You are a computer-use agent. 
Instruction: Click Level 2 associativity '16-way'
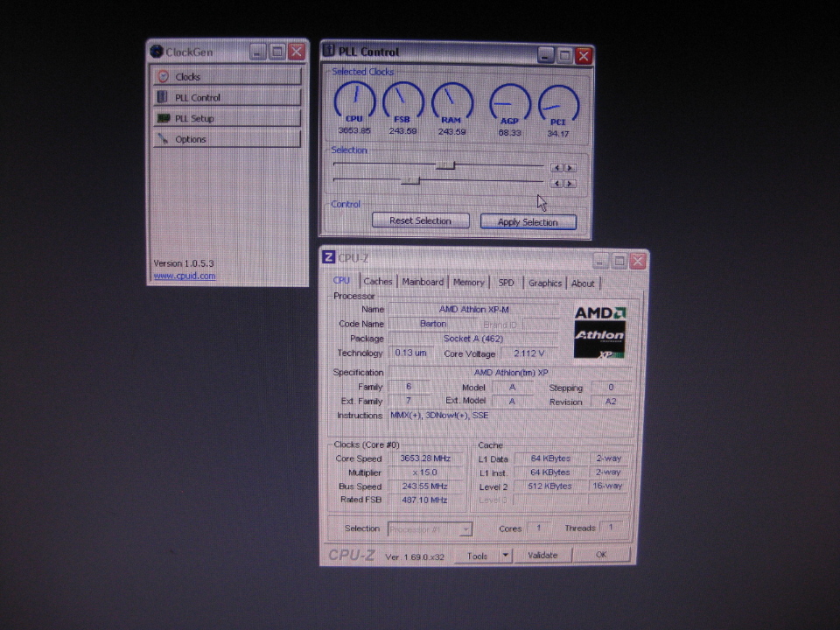pos(608,486)
